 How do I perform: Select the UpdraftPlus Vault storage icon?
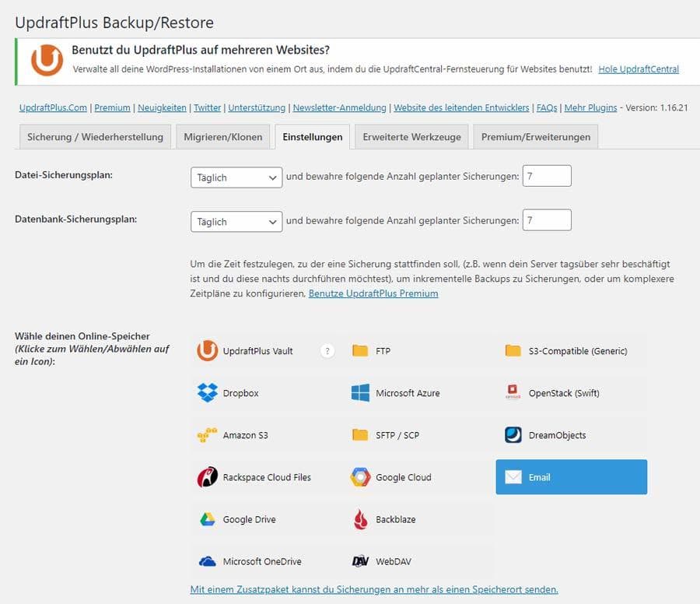coord(207,351)
